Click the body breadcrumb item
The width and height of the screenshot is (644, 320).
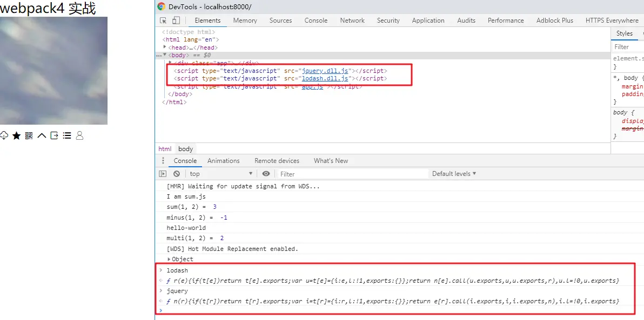pos(186,149)
